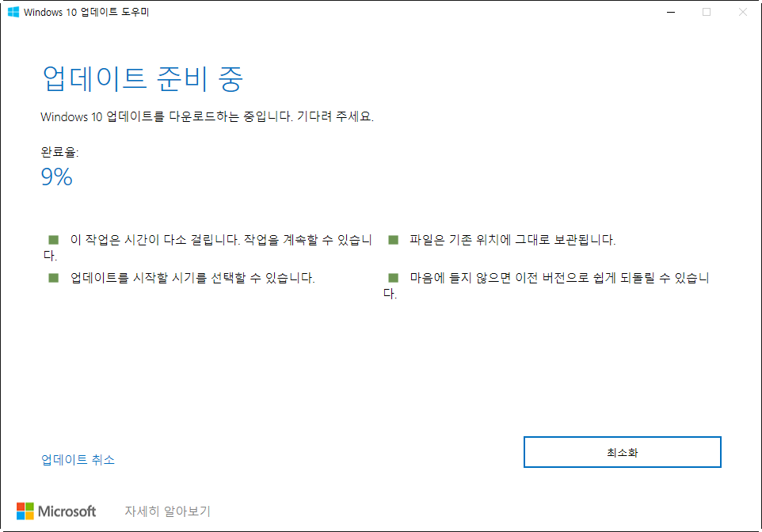Click the window title 'Windows 10 업데이트 도우미'

pos(86,12)
